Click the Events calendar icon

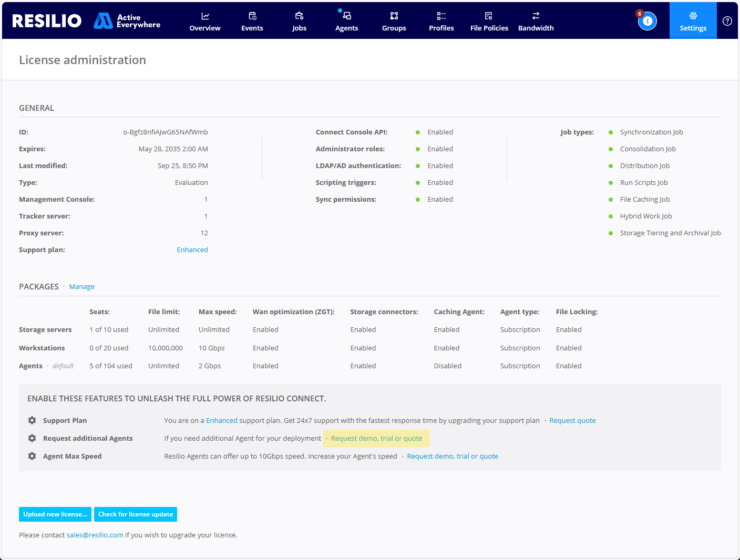pos(252,16)
